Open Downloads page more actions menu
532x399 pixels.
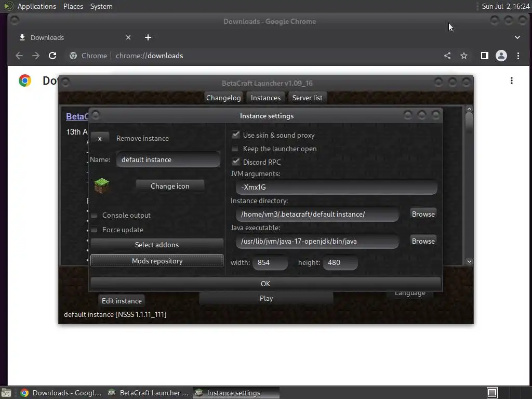[512, 81]
